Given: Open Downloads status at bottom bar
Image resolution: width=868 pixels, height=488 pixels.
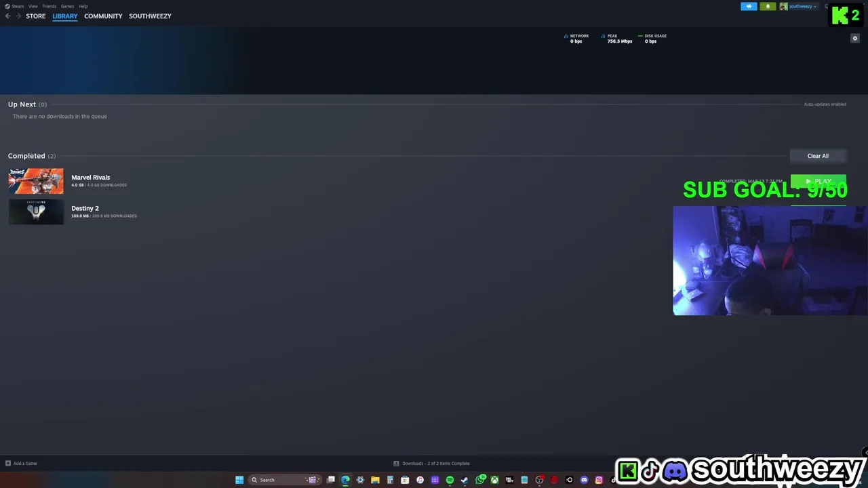Looking at the screenshot, I should 432,464.
